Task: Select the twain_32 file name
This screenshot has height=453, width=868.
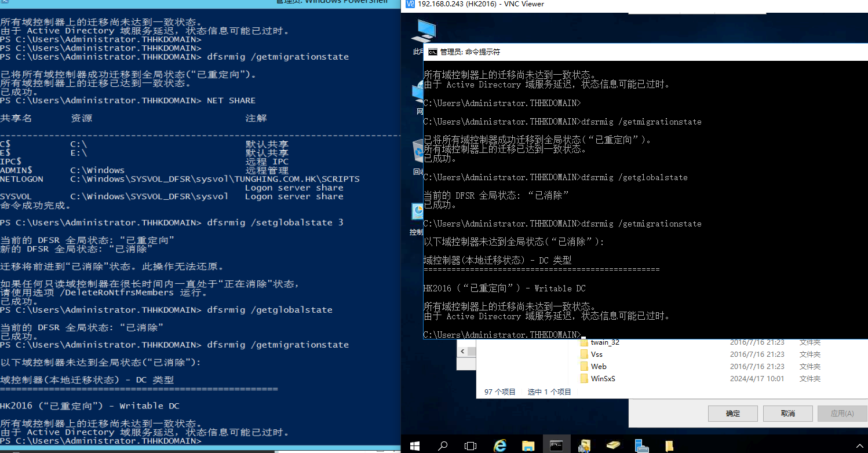Action: pyautogui.click(x=605, y=342)
